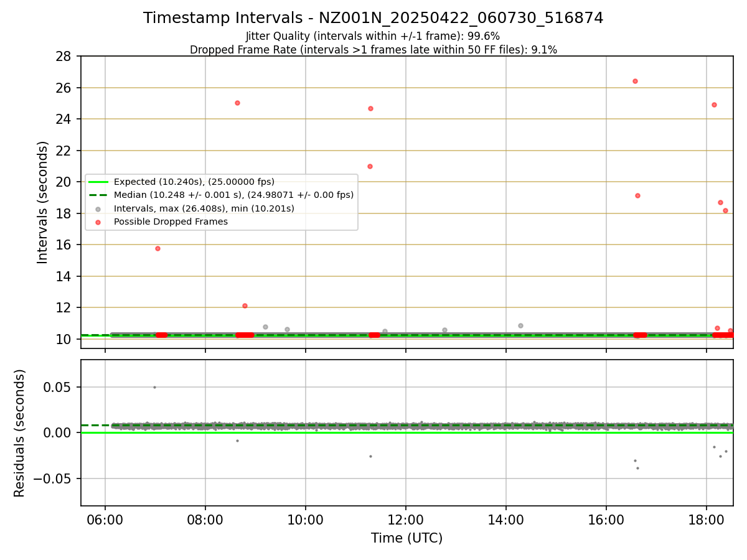Click the "12:00" x-axis tick label
The width and height of the screenshot is (747, 560).
pos(405,519)
